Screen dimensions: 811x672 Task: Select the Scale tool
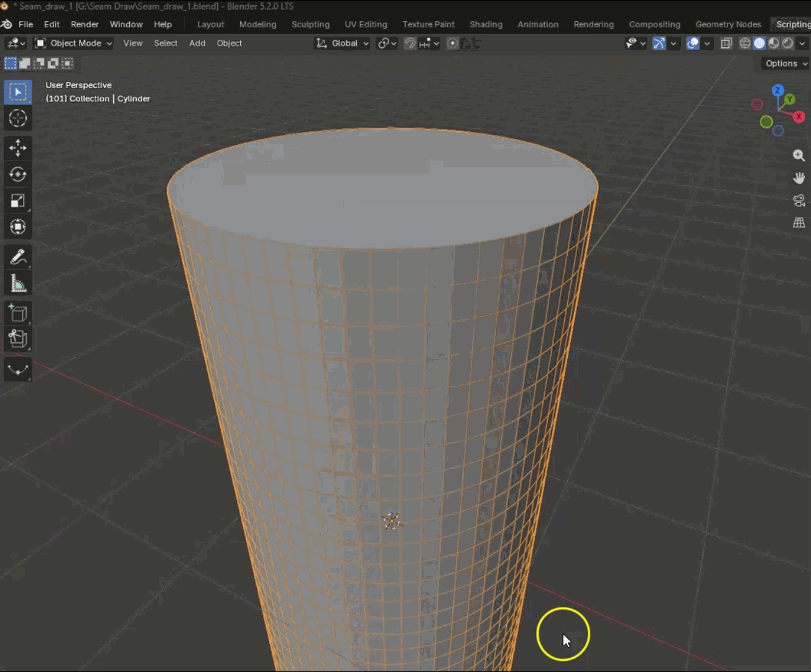coord(18,200)
